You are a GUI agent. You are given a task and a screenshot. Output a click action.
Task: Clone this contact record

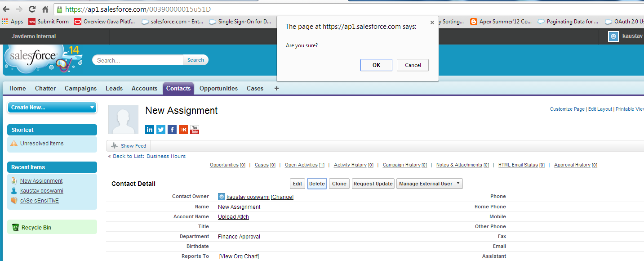click(x=339, y=184)
